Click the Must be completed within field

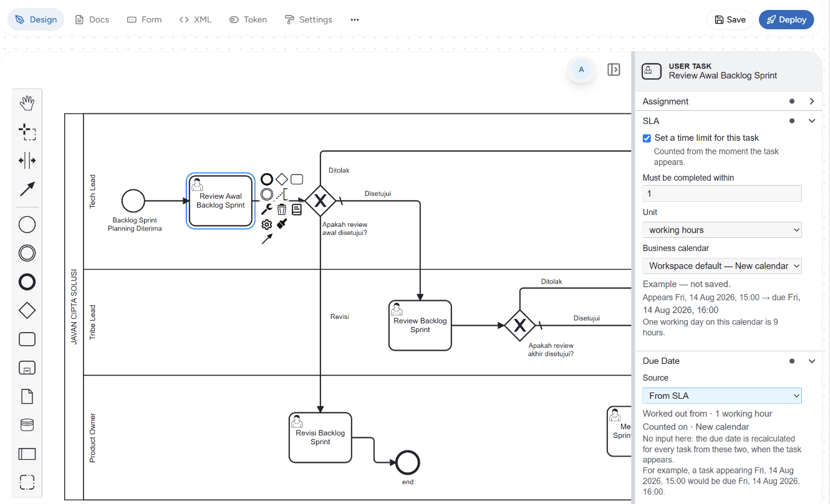tap(722, 194)
